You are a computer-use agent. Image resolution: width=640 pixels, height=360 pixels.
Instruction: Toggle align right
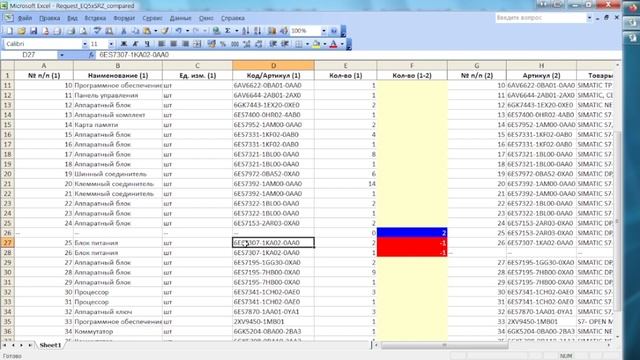tap(185, 44)
